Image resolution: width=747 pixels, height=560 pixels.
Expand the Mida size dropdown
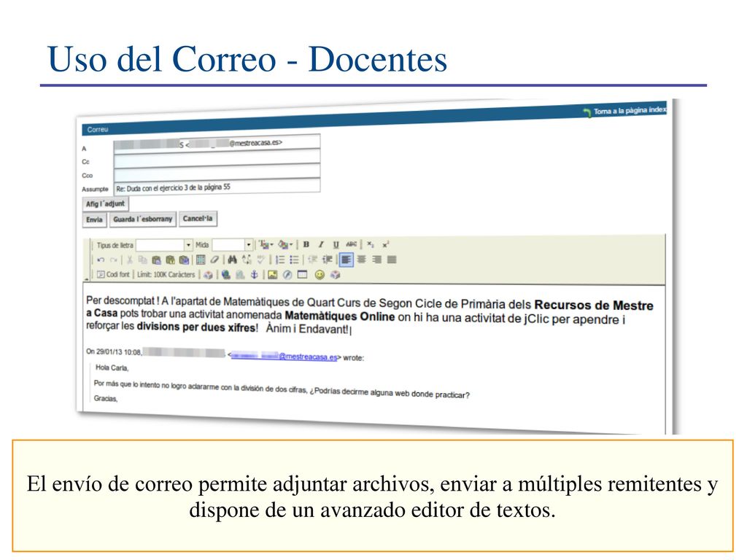pyautogui.click(x=248, y=245)
